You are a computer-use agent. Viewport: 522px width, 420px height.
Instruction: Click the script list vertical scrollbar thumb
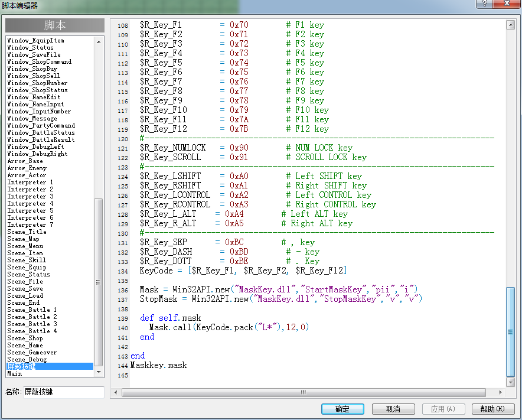[99, 282]
